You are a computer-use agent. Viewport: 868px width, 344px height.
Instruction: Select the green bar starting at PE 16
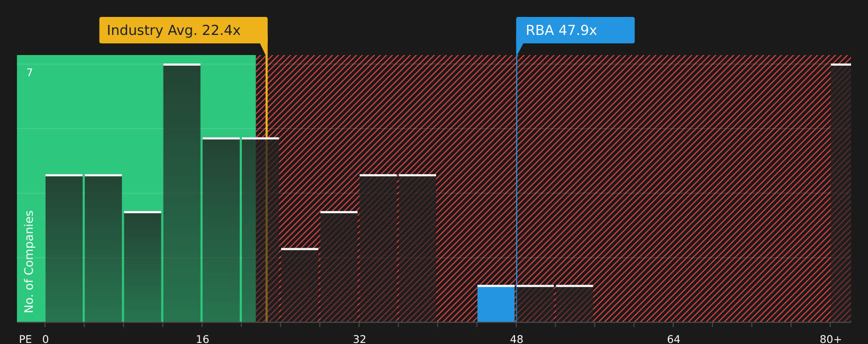coord(221,230)
